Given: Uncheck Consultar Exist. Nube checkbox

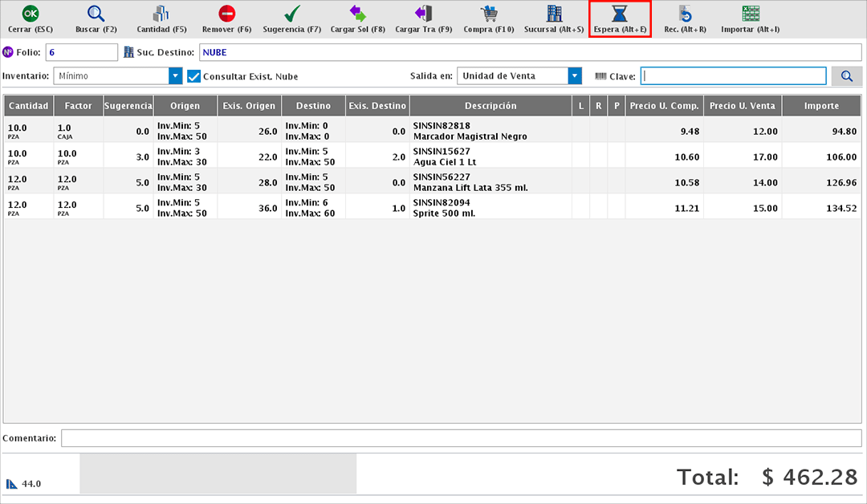Looking at the screenshot, I should (x=193, y=76).
